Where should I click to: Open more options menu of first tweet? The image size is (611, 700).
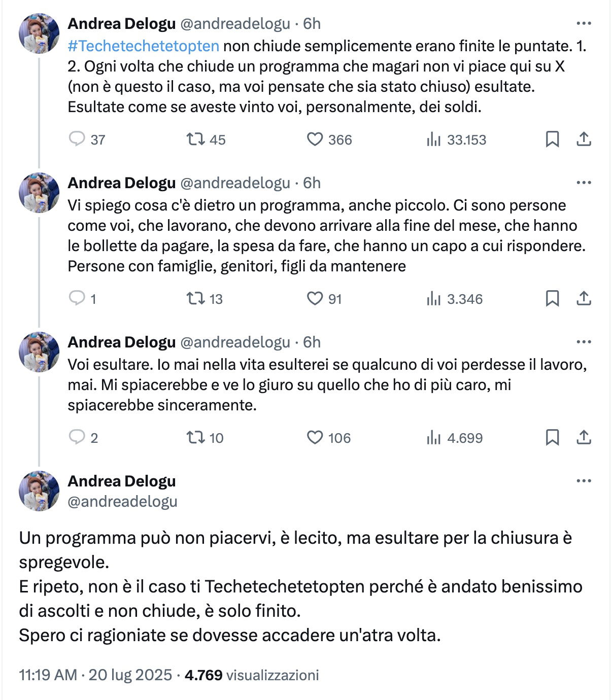[x=584, y=23]
